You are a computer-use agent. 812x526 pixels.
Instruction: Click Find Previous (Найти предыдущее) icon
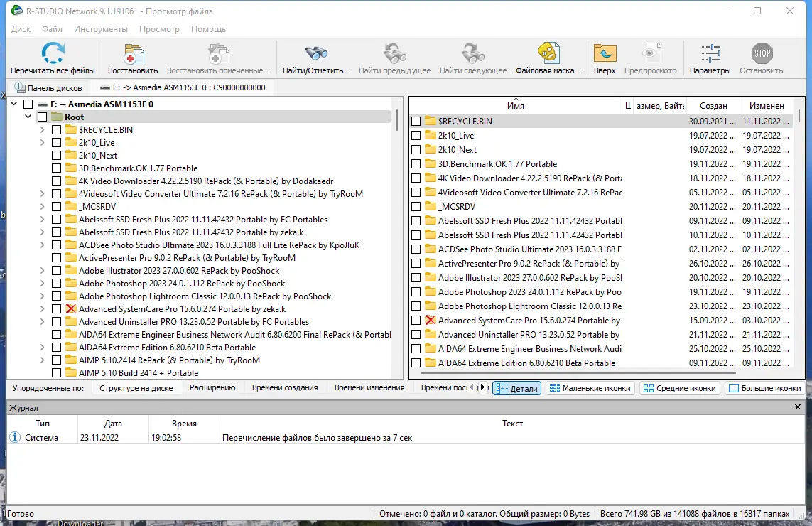394,53
